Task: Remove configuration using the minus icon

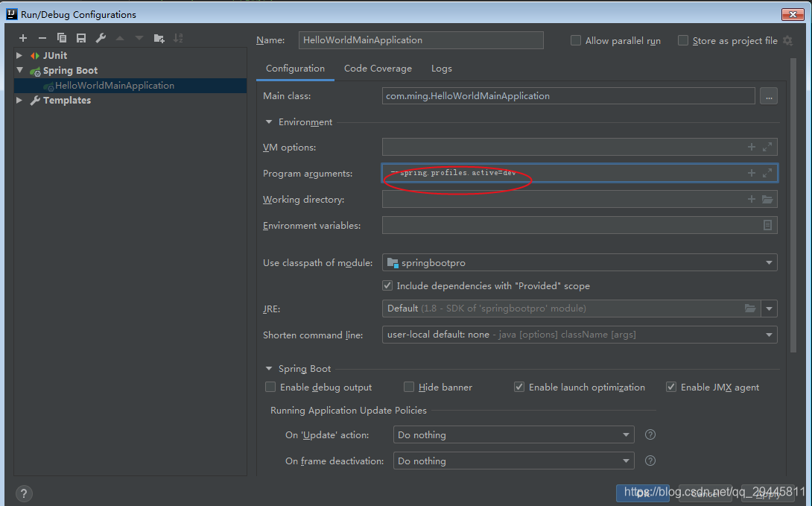Action: (x=42, y=38)
